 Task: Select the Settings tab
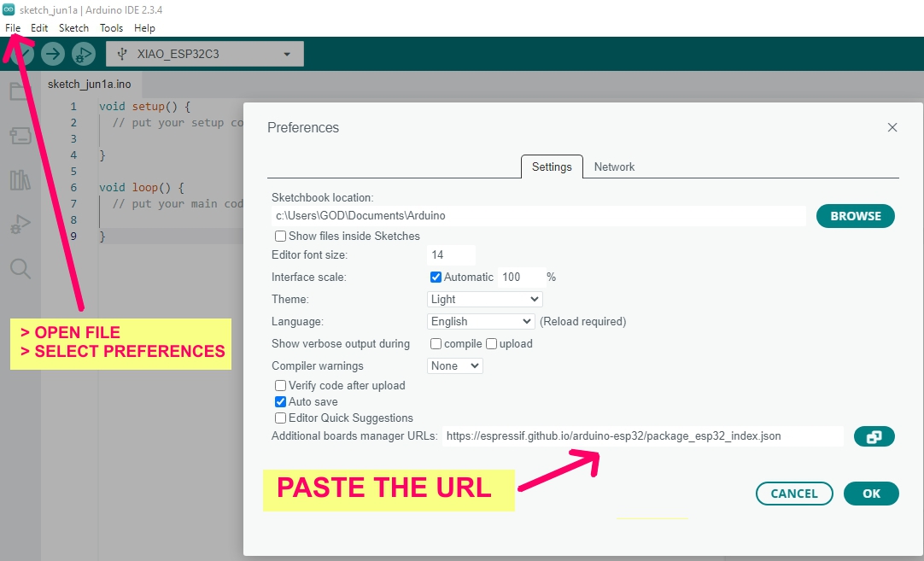(x=552, y=167)
